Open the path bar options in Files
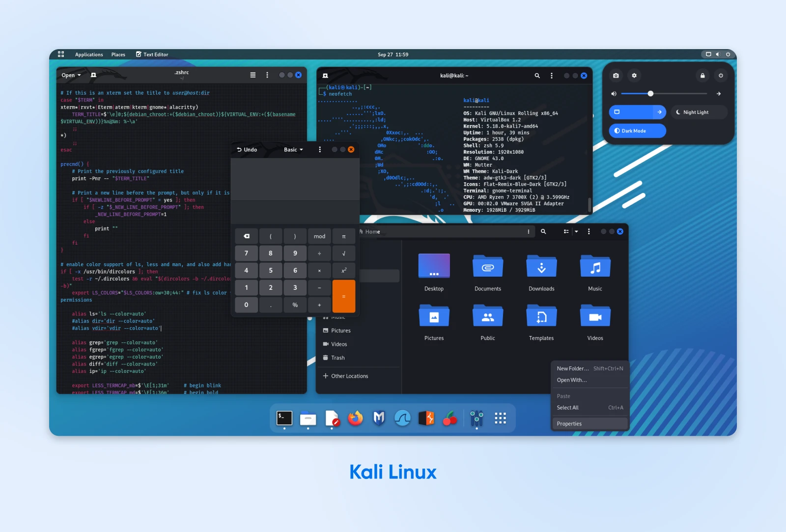The width and height of the screenshot is (786, 532). point(529,231)
